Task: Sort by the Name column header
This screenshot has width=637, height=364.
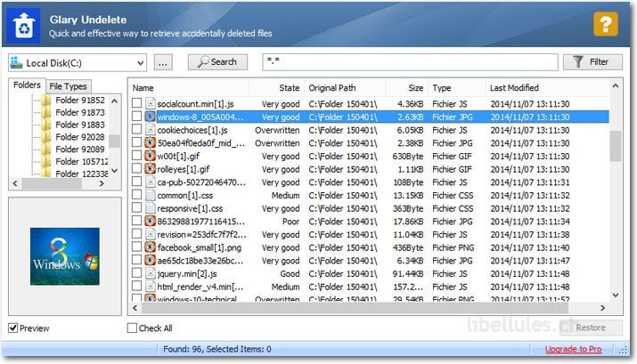Action: [x=189, y=87]
